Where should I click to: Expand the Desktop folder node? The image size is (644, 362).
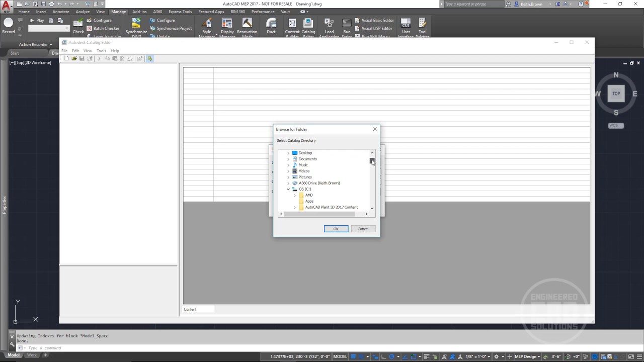(288, 153)
